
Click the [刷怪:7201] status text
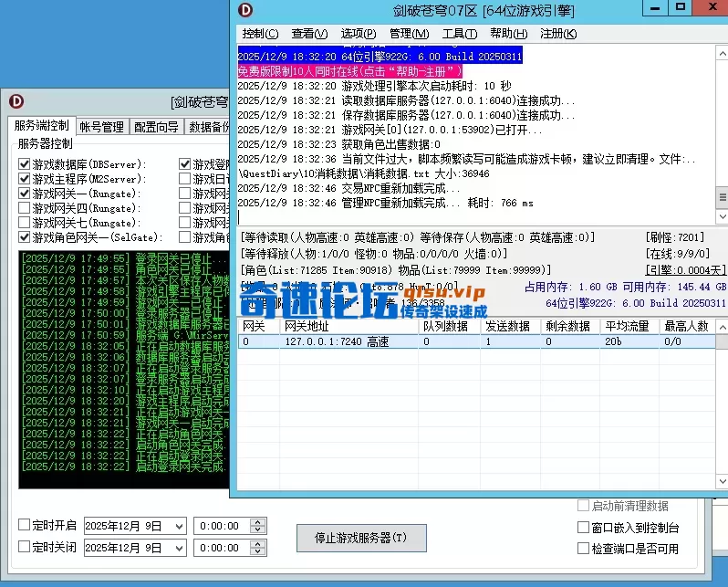pos(674,237)
